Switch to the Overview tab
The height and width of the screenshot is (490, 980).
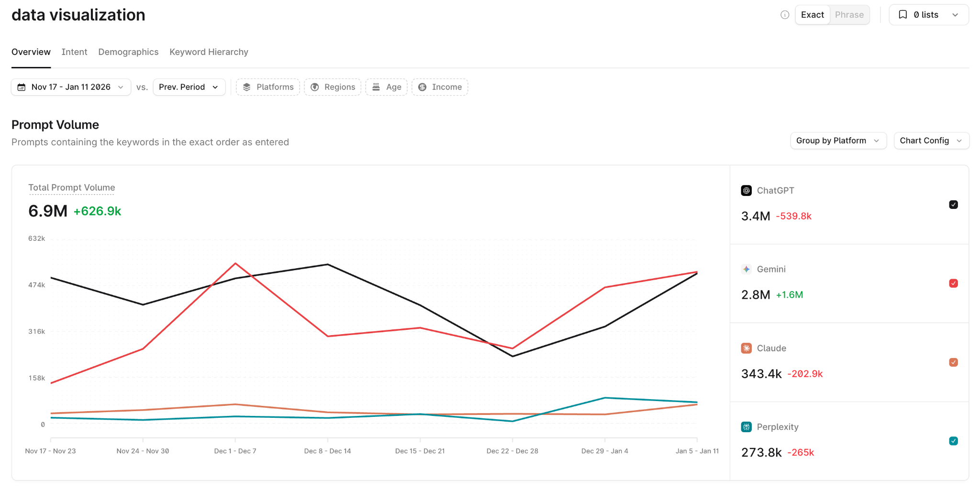[x=31, y=52]
